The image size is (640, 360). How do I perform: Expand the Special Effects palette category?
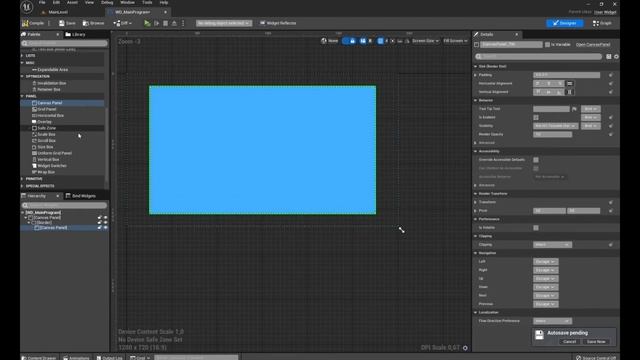(23, 186)
